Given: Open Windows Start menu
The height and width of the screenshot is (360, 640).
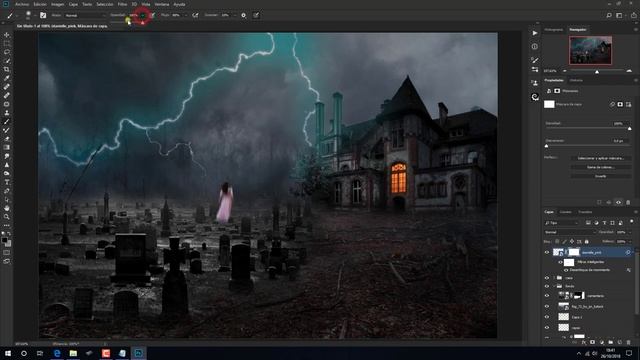Looking at the screenshot, I should [x=8, y=353].
